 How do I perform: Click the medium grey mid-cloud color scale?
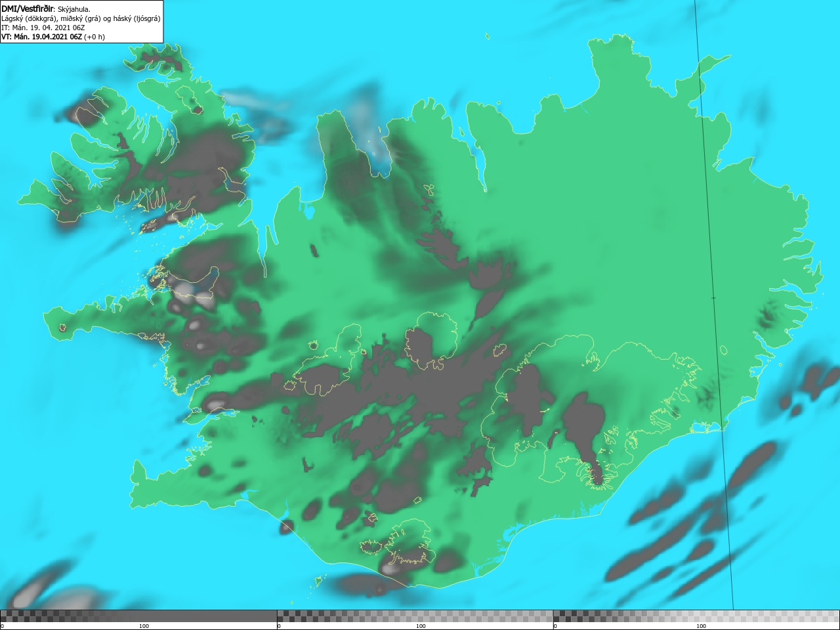[415, 616]
